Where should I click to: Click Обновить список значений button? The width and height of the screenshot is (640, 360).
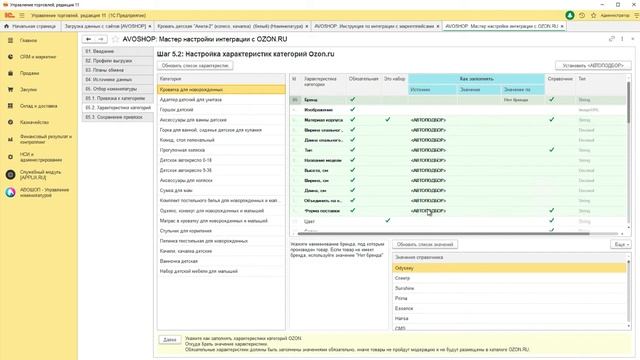point(425,244)
